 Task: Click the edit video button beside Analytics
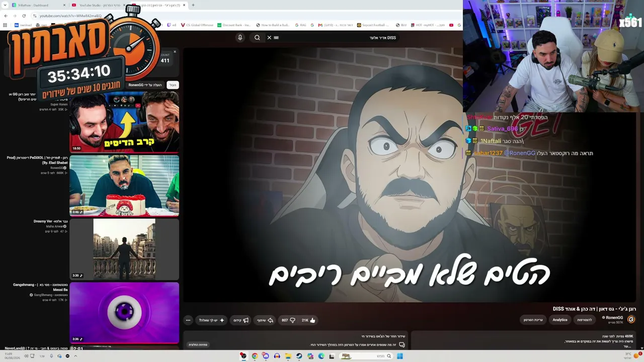(x=533, y=320)
